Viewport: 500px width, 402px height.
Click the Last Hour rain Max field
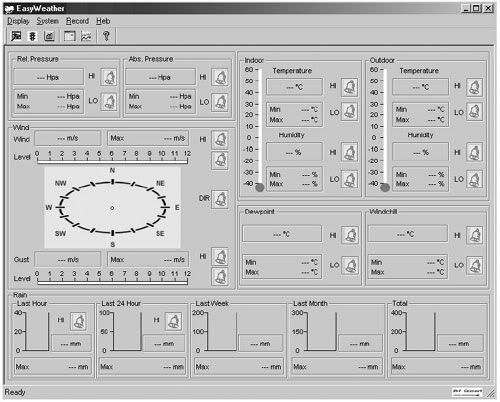[x=53, y=367]
